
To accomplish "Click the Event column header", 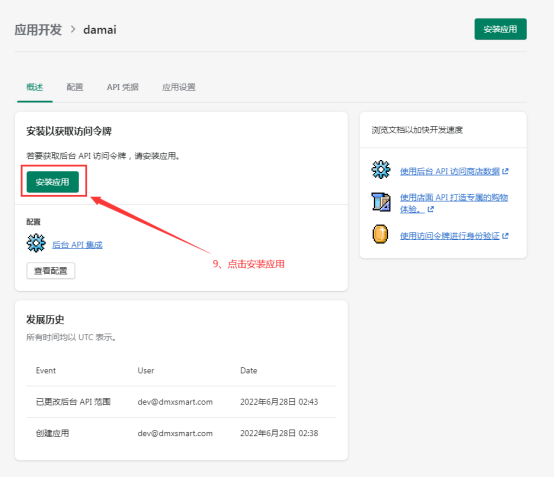I will [46, 370].
